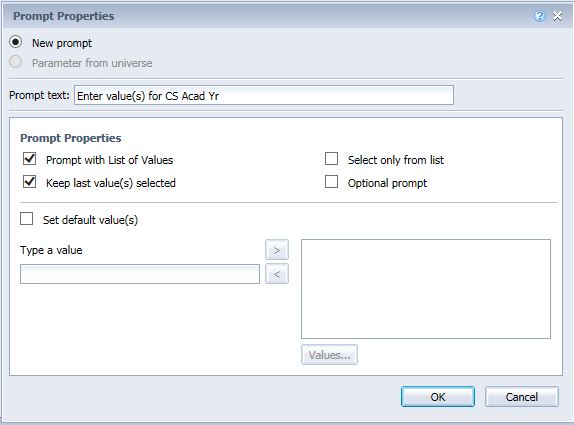The image size is (574, 425).
Task: Dismiss the dialog with Cancel
Action: (522, 397)
